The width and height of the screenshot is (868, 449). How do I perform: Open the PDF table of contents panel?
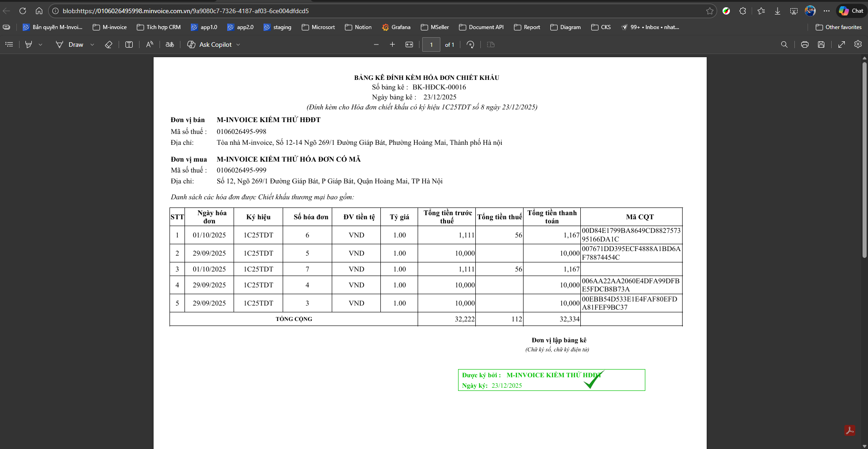[x=9, y=44]
